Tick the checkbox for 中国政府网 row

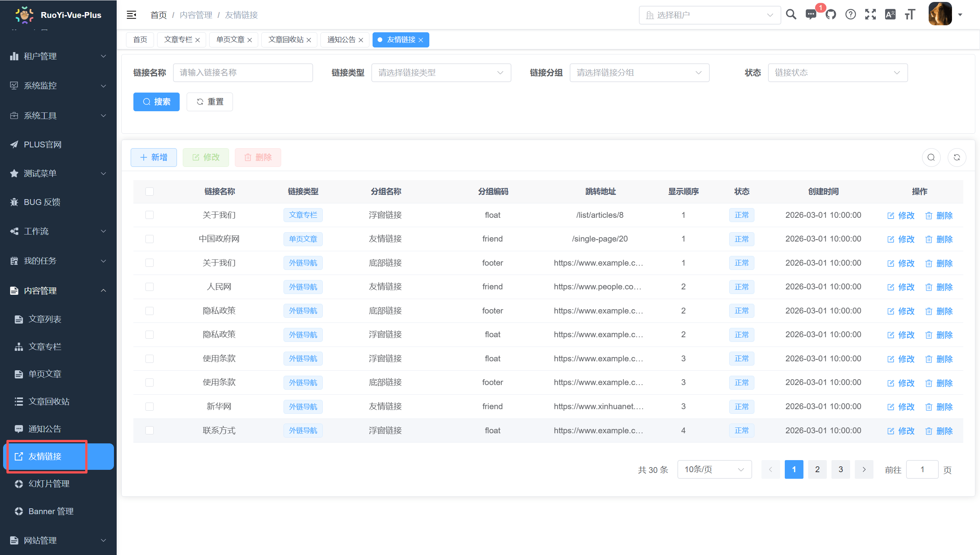149,239
